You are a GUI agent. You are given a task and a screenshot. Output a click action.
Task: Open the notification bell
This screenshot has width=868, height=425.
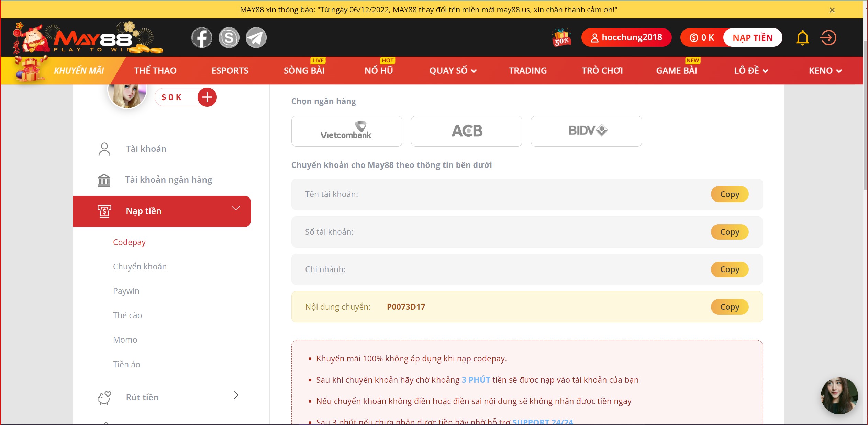tap(802, 38)
